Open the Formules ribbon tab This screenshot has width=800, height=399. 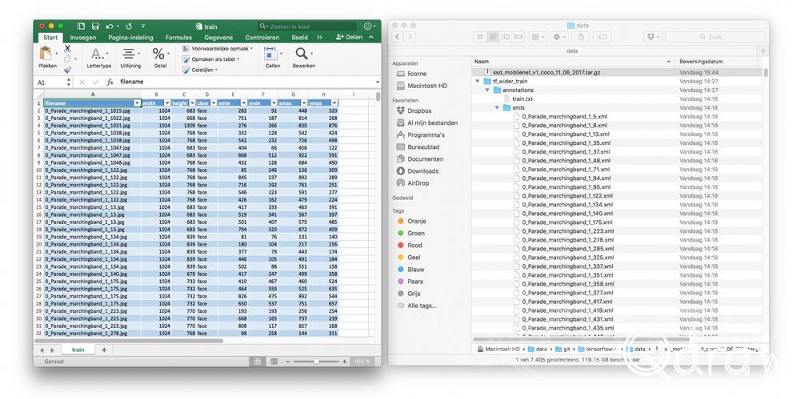(x=179, y=38)
